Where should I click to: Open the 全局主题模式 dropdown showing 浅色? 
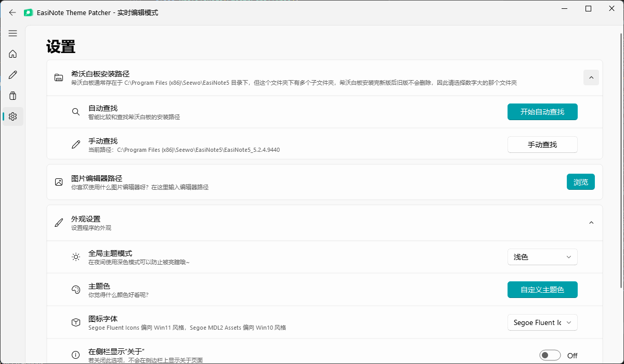click(x=542, y=257)
